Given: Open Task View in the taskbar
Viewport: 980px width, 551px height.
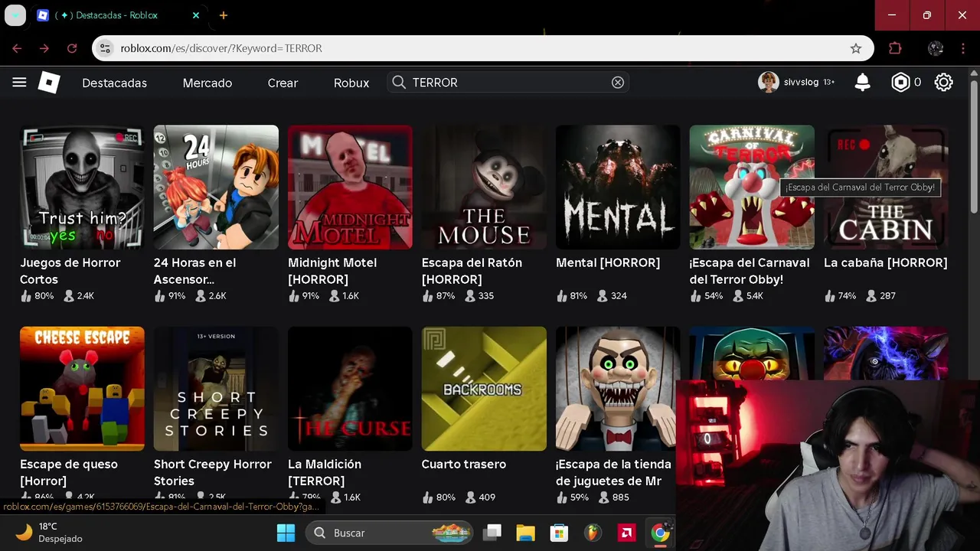Looking at the screenshot, I should [x=492, y=533].
